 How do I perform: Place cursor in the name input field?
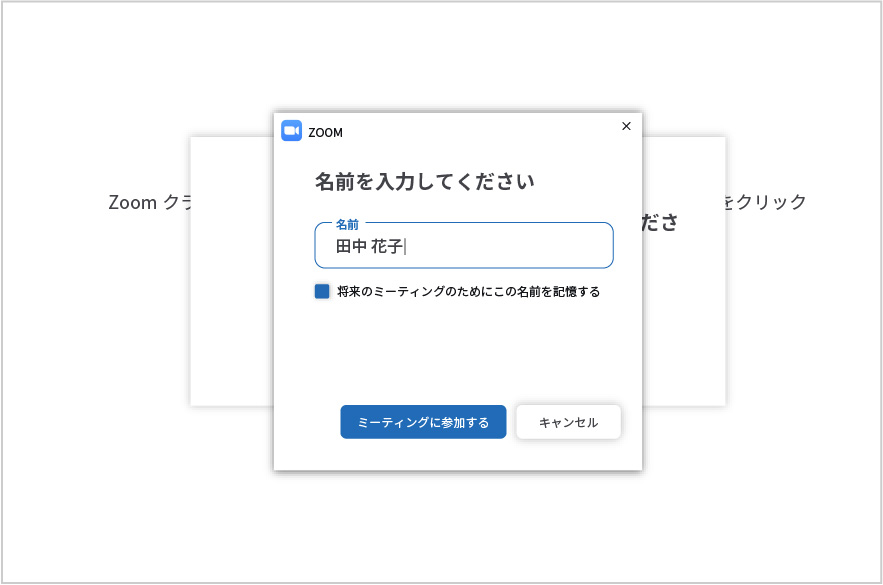[x=463, y=245]
